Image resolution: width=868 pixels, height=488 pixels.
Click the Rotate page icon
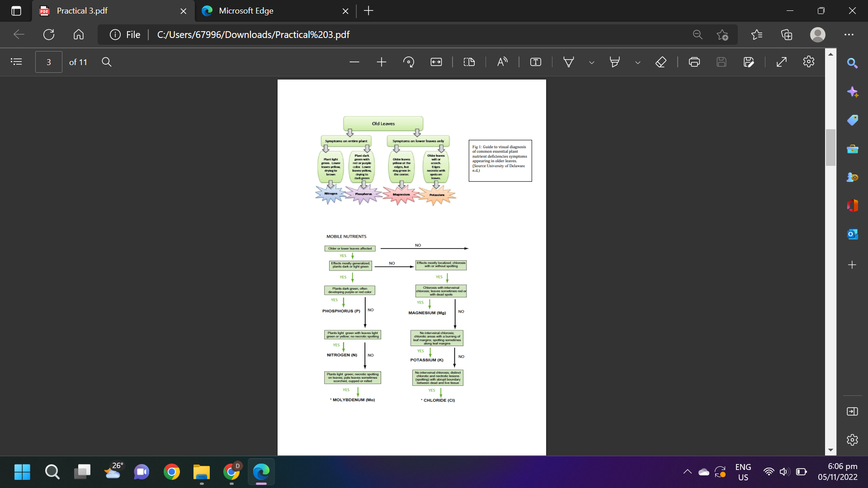point(409,62)
